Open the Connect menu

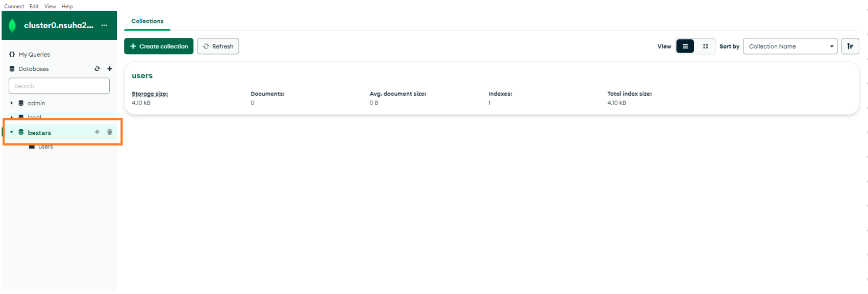(x=14, y=7)
